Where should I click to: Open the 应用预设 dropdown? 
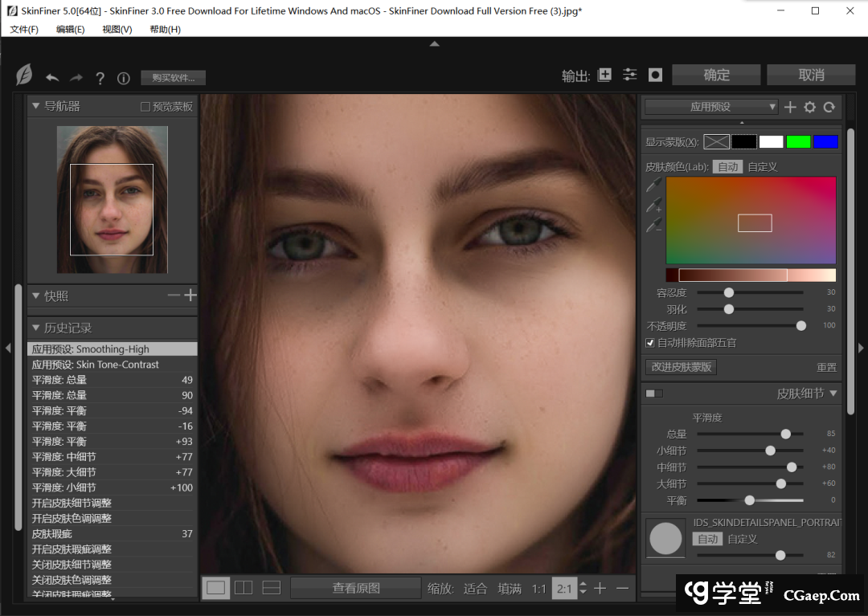click(711, 107)
